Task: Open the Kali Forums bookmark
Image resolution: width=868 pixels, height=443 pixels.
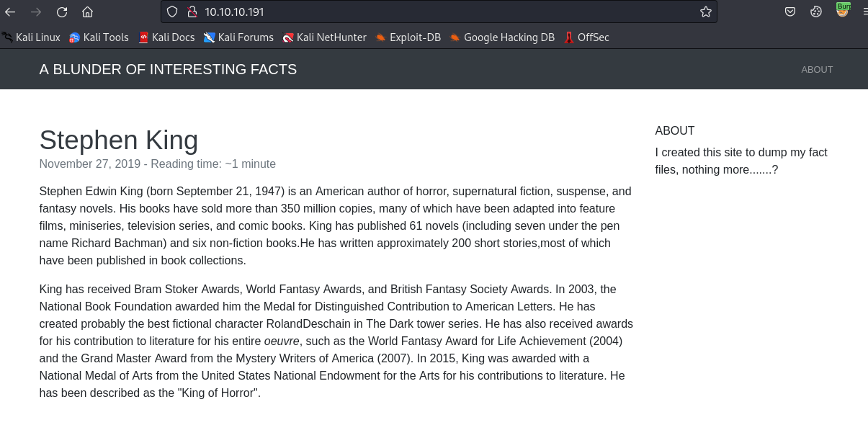Action: pos(238,37)
